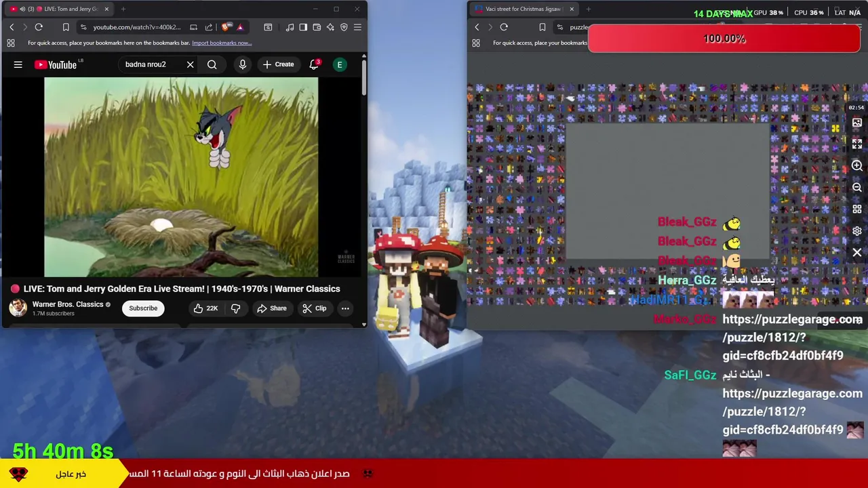Open more actions three-dot menu under video
This screenshot has height=488, width=868.
click(x=345, y=308)
